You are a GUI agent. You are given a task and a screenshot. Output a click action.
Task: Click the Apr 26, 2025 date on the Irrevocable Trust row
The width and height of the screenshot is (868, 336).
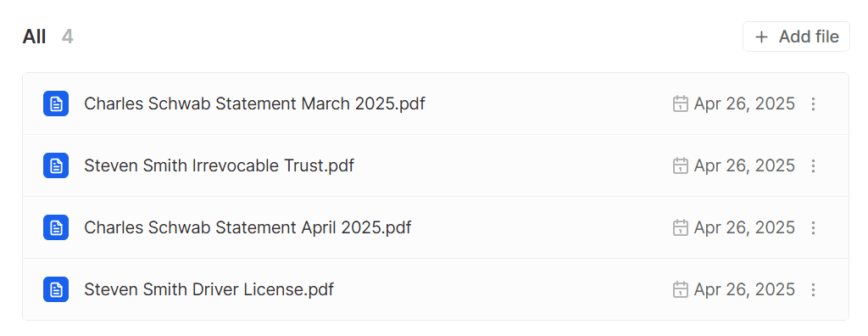point(744,165)
